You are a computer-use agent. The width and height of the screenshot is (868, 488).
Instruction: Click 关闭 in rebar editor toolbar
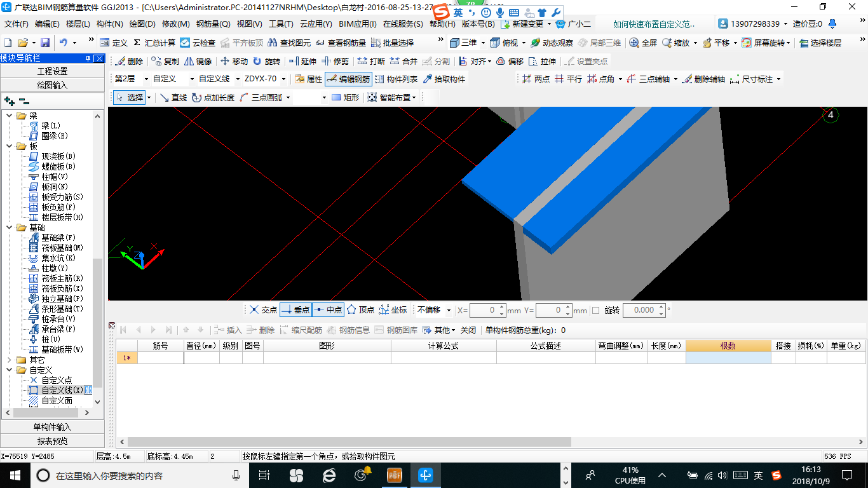468,330
